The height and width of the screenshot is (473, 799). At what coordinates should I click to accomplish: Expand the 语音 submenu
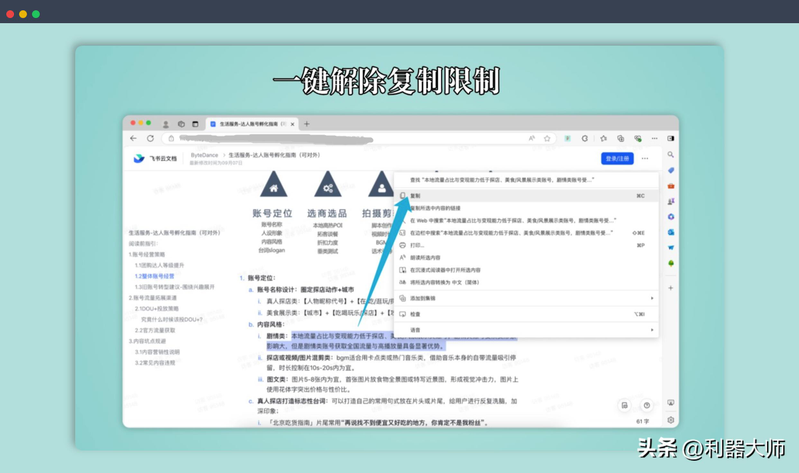(x=526, y=330)
